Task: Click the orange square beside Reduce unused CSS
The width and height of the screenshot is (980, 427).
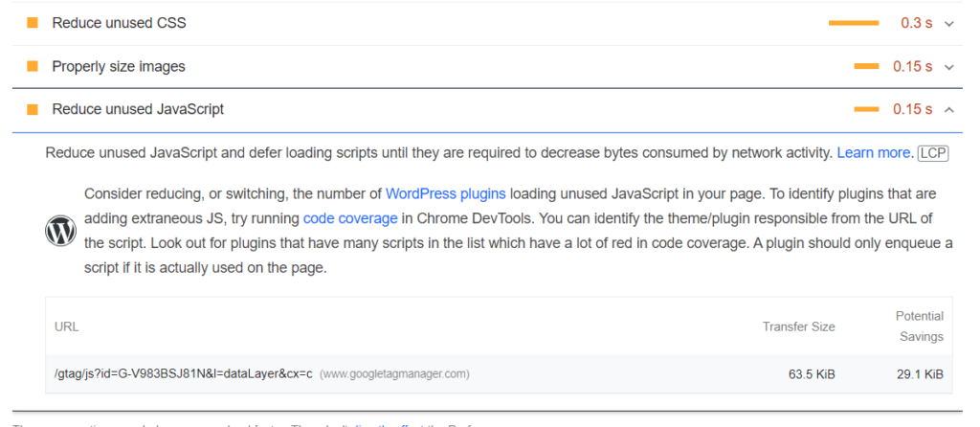Action: (x=33, y=23)
